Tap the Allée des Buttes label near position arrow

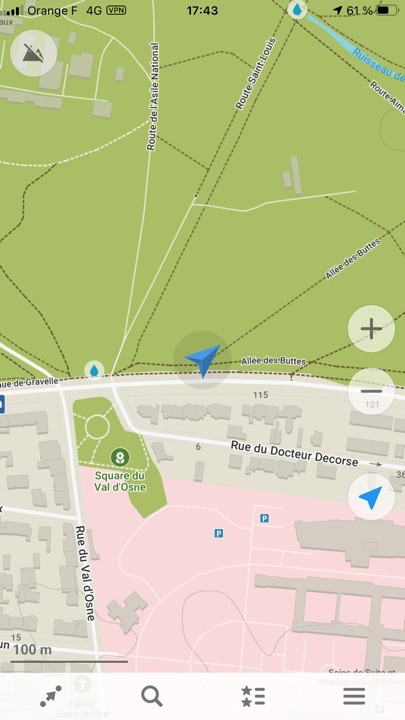click(x=274, y=361)
